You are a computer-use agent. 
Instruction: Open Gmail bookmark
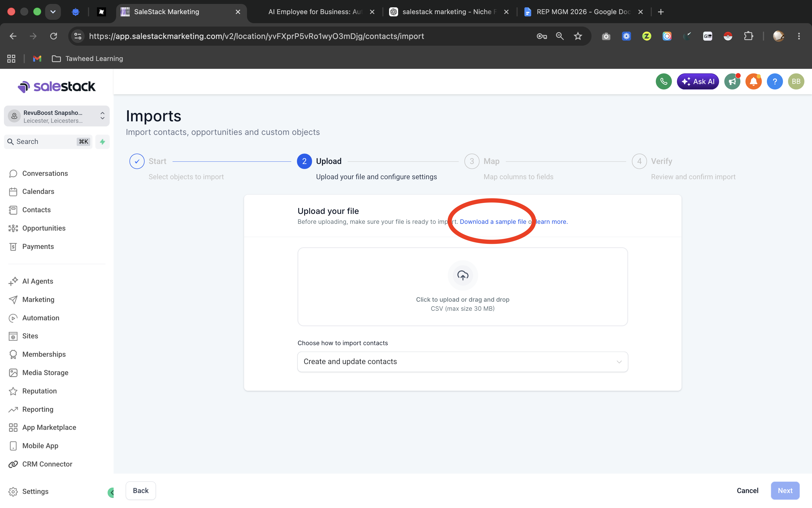tap(37, 59)
